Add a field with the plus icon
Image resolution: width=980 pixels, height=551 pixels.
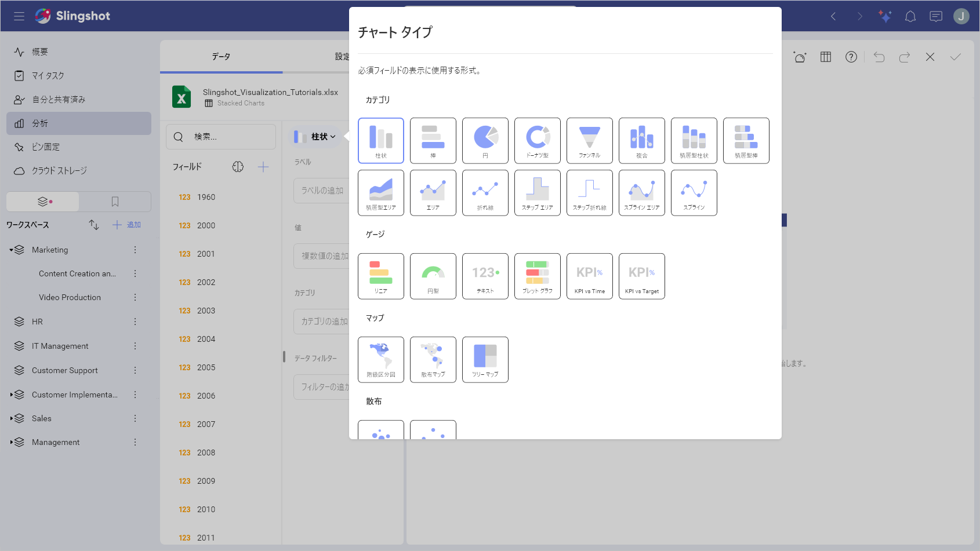tap(263, 167)
